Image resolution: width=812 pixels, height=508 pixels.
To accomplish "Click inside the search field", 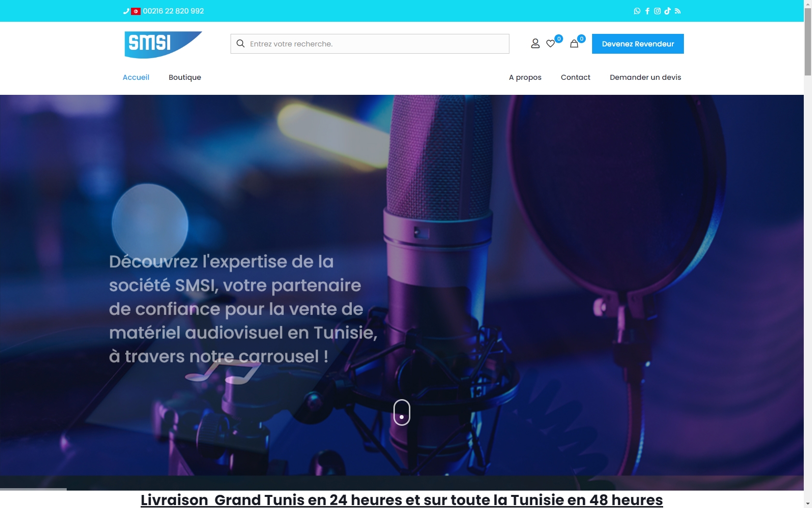I will pos(370,44).
